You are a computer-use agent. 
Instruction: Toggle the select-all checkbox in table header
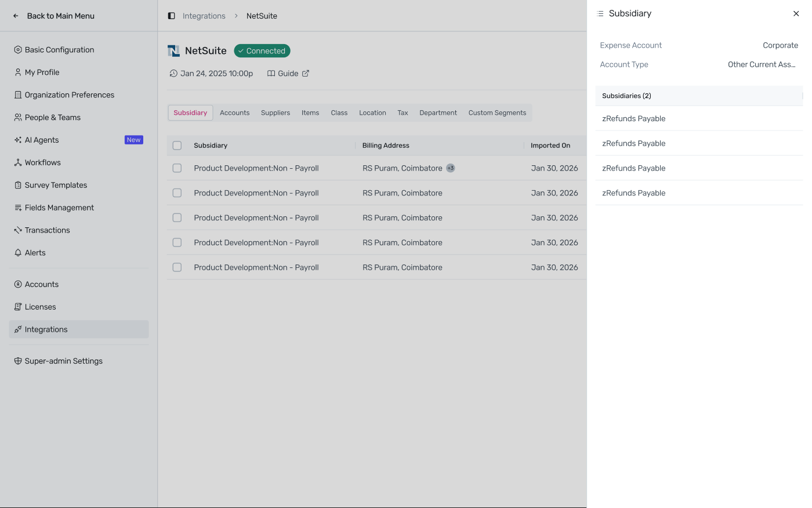(177, 146)
